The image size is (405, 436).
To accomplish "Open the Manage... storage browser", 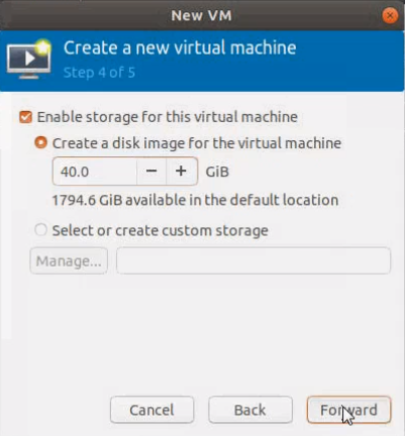I will point(69,261).
